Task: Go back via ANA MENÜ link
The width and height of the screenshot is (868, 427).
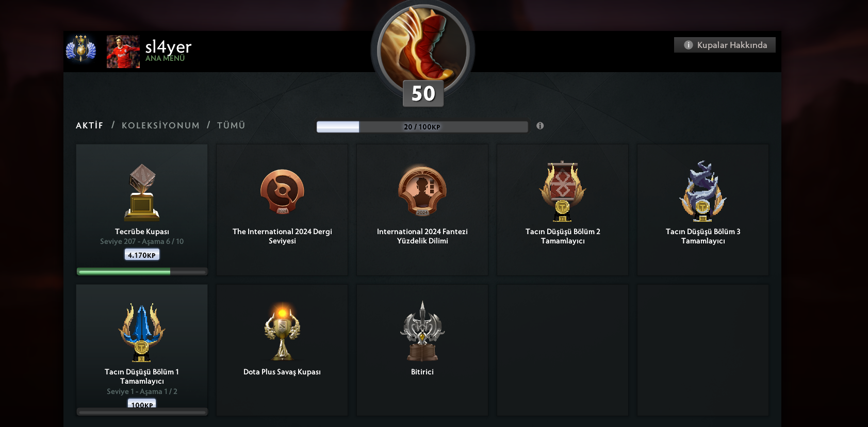Action: click(x=165, y=59)
